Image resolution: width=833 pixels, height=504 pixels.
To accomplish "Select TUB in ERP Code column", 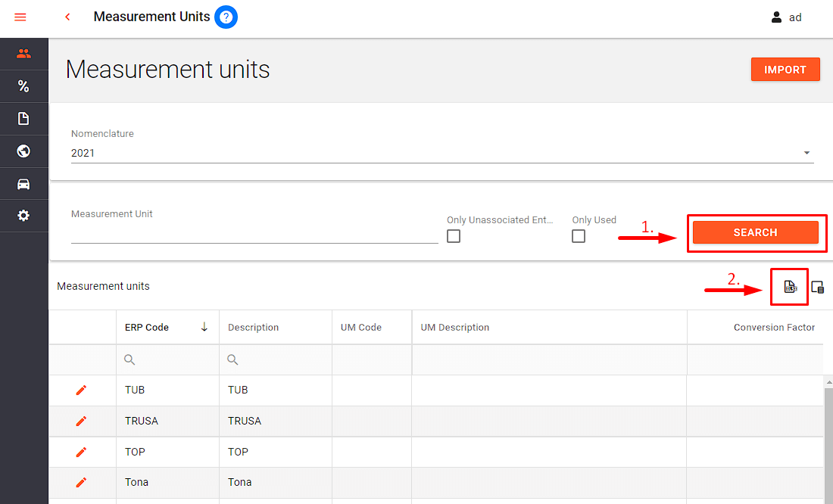I will tap(135, 390).
